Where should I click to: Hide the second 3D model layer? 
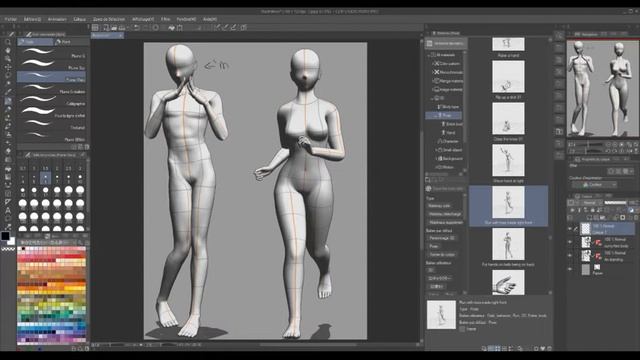click(x=570, y=242)
